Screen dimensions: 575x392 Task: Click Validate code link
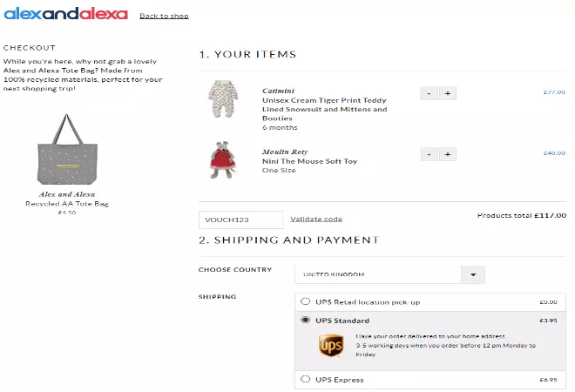pyautogui.click(x=316, y=219)
